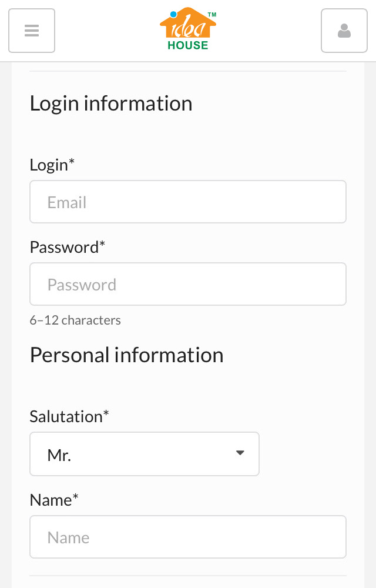The image size is (376, 588).
Task: Click the Login information heading
Action: [x=111, y=103]
